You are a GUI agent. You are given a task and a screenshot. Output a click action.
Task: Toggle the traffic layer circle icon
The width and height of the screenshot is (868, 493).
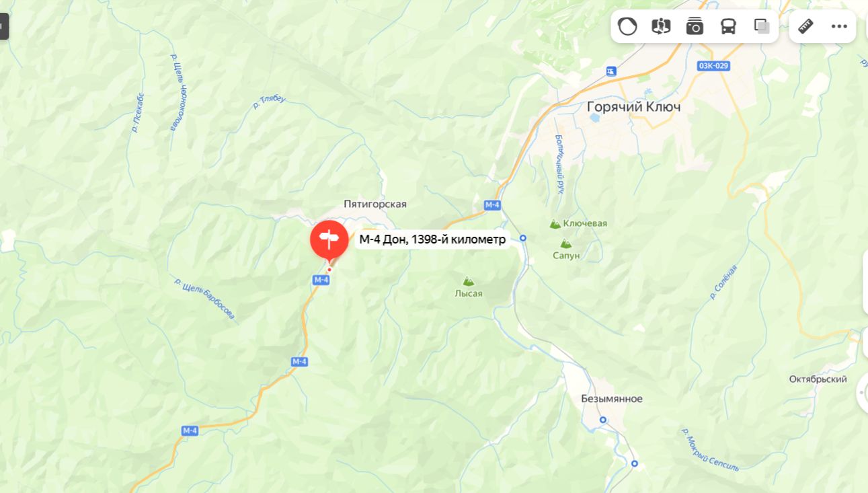tap(627, 26)
